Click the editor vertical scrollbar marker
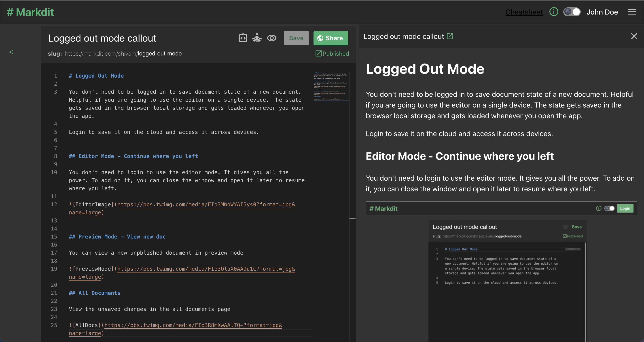The width and height of the screenshot is (644, 342). pos(352,218)
